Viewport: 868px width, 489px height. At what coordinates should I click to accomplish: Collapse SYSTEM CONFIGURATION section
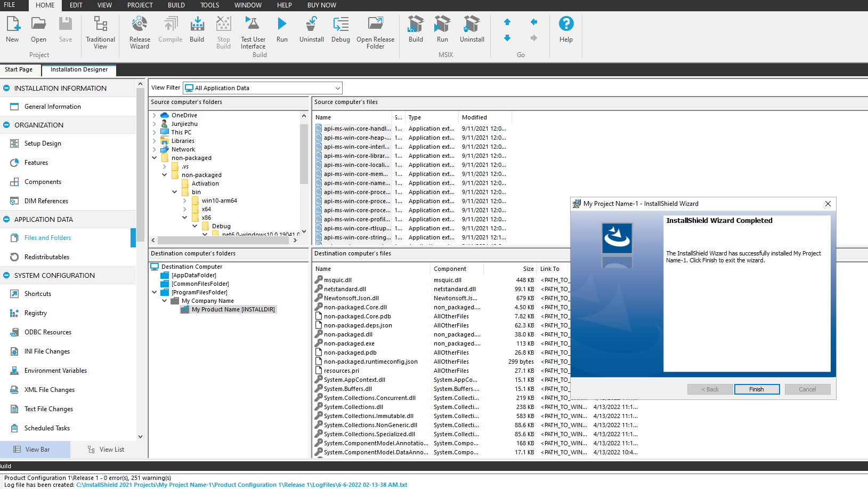pos(6,275)
